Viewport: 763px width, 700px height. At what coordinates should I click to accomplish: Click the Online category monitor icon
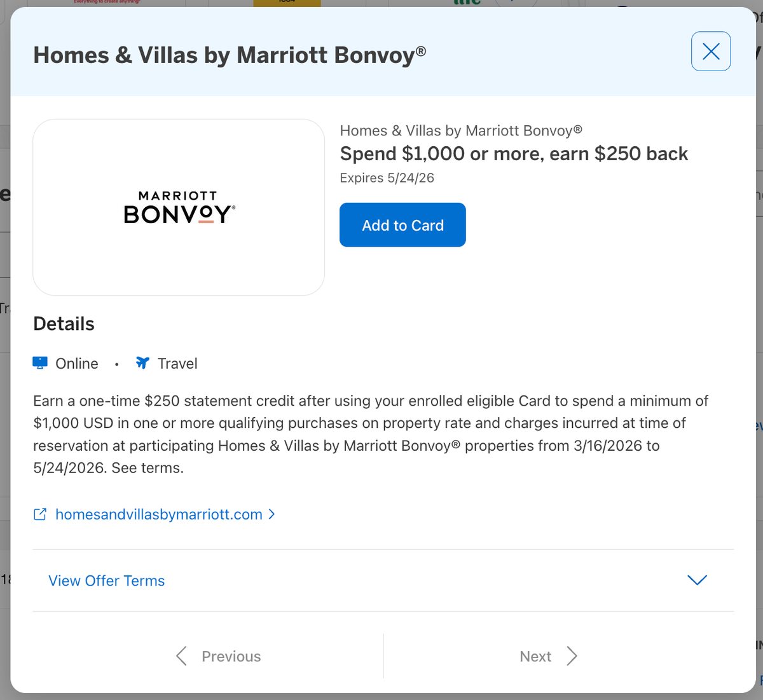click(39, 362)
